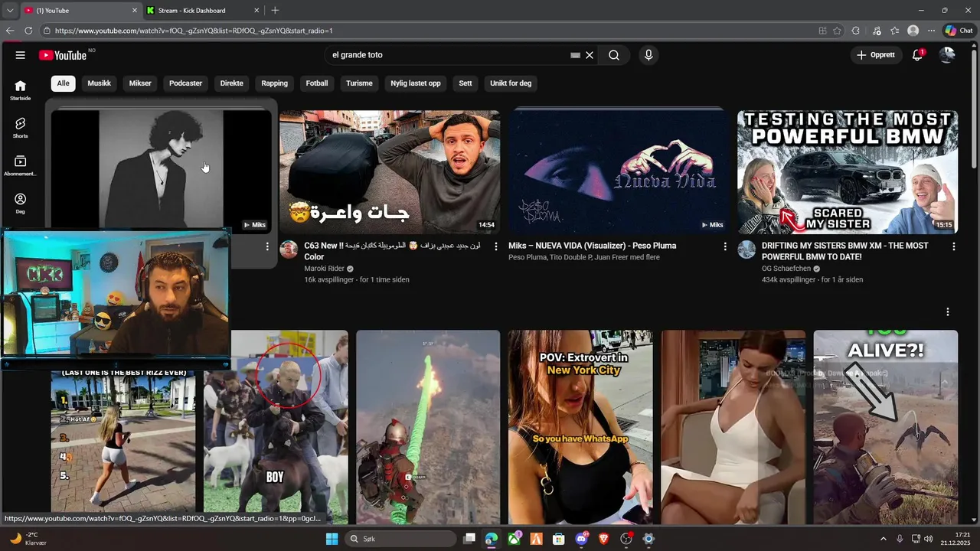
Task: Select the Unikt for deg chip
Action: (511, 83)
